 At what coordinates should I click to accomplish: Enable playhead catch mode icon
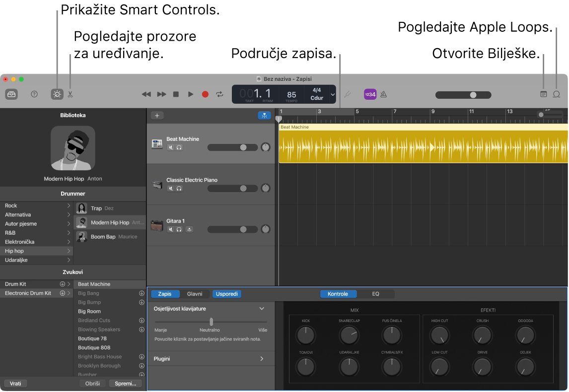tap(264, 115)
